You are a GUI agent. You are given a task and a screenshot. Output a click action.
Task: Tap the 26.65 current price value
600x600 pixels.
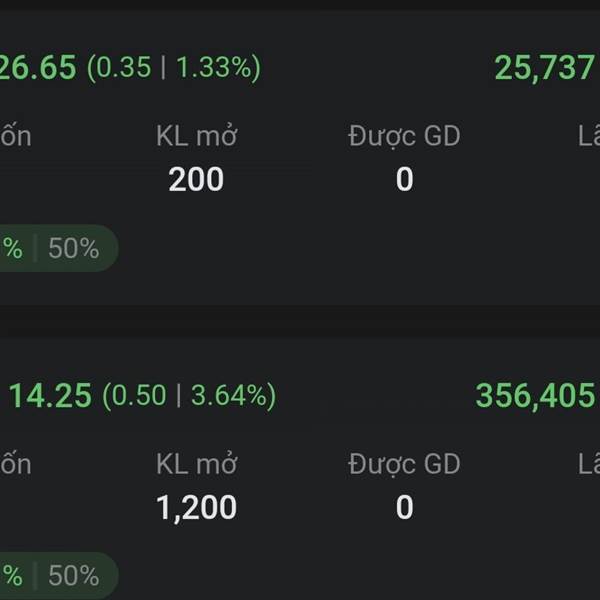(x=38, y=67)
